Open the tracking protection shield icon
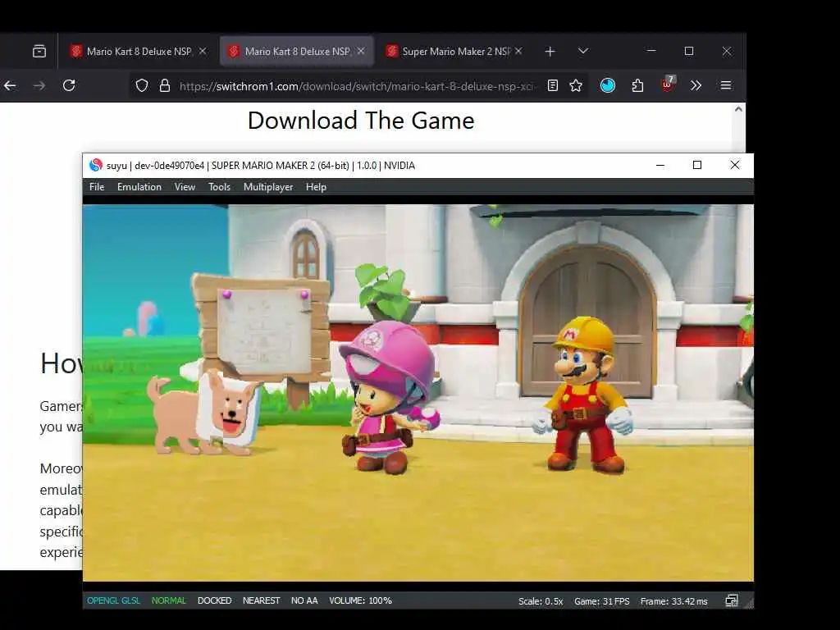The height and width of the screenshot is (630, 840). click(x=142, y=85)
